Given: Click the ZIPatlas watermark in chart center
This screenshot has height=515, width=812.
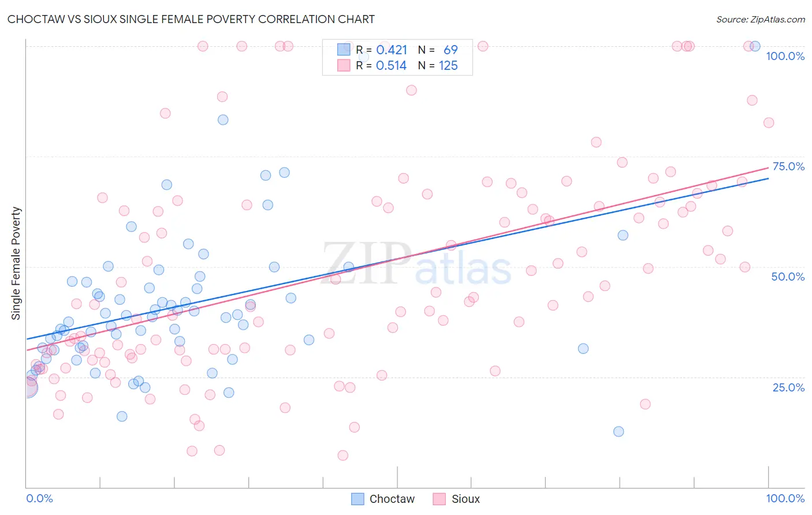Looking at the screenshot, I should tap(416, 264).
